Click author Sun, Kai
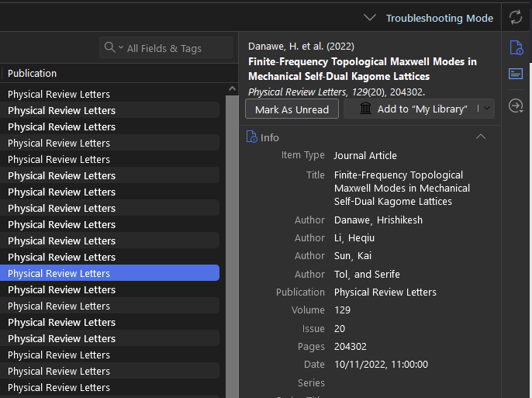Image resolution: width=532 pixels, height=398 pixels. 353,255
